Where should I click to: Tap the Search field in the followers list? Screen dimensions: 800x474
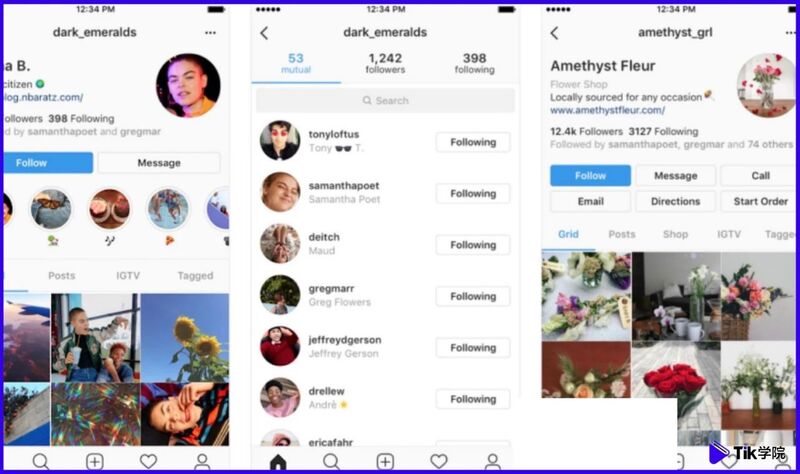click(x=385, y=101)
